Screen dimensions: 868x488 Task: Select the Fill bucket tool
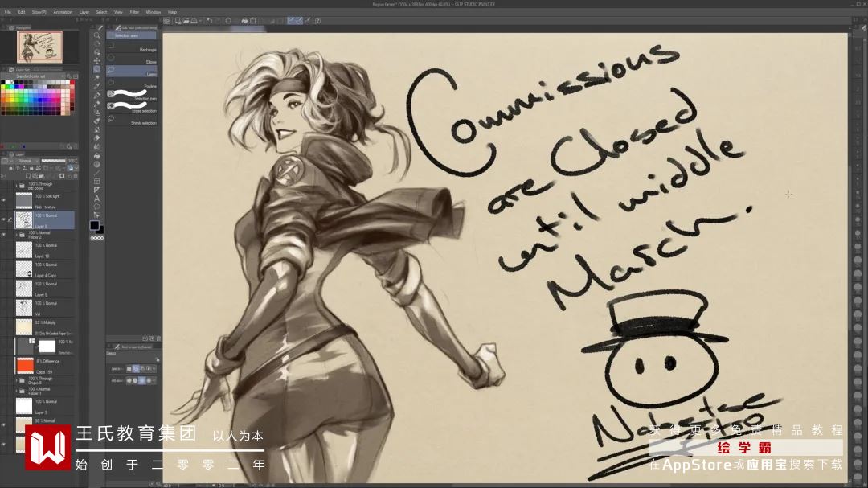click(x=97, y=156)
